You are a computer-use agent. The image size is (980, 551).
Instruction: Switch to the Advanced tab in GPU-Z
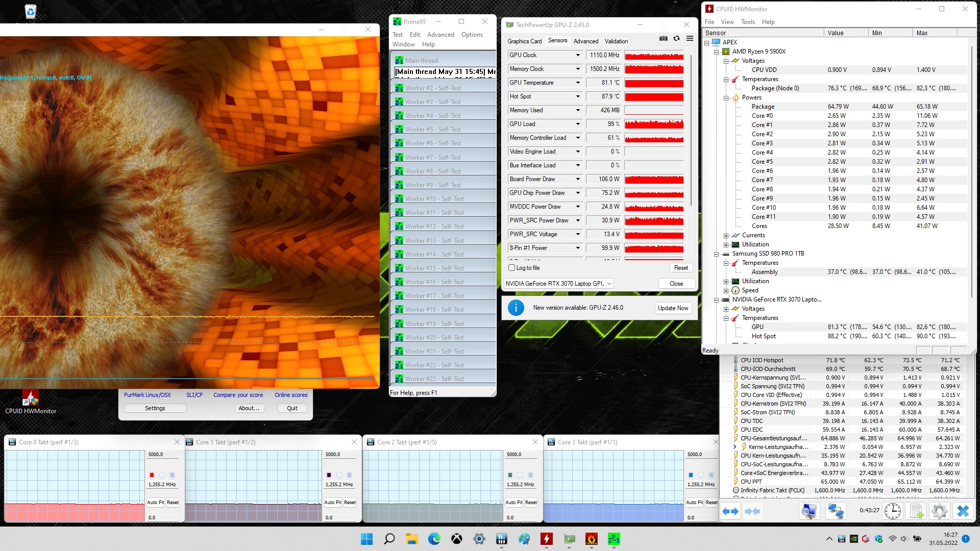coord(585,41)
